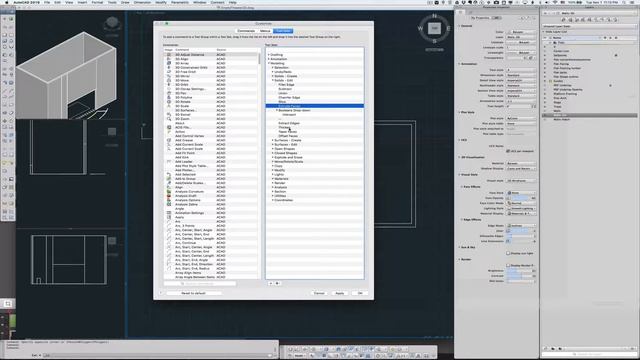Open the AutoCAD 2019 application menu
640x360 pixels.
pyautogui.click(x=27, y=2)
